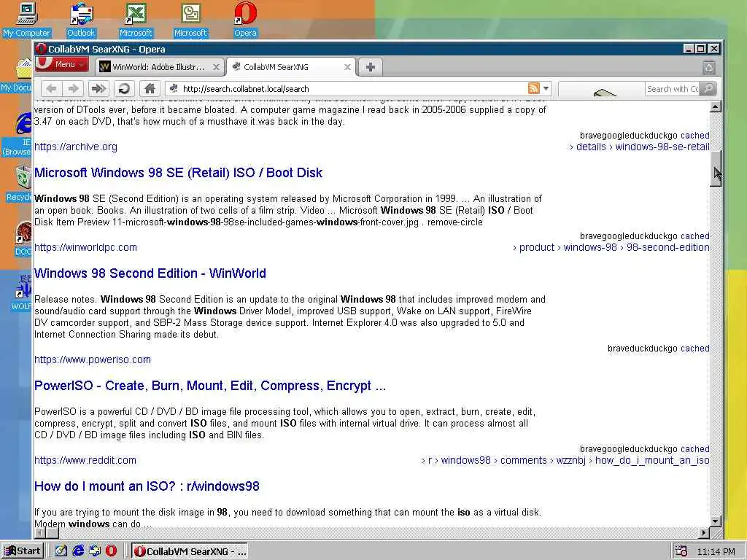747x560 pixels.
Task: Click the Fast Forward button
Action: pyautogui.click(x=98, y=88)
